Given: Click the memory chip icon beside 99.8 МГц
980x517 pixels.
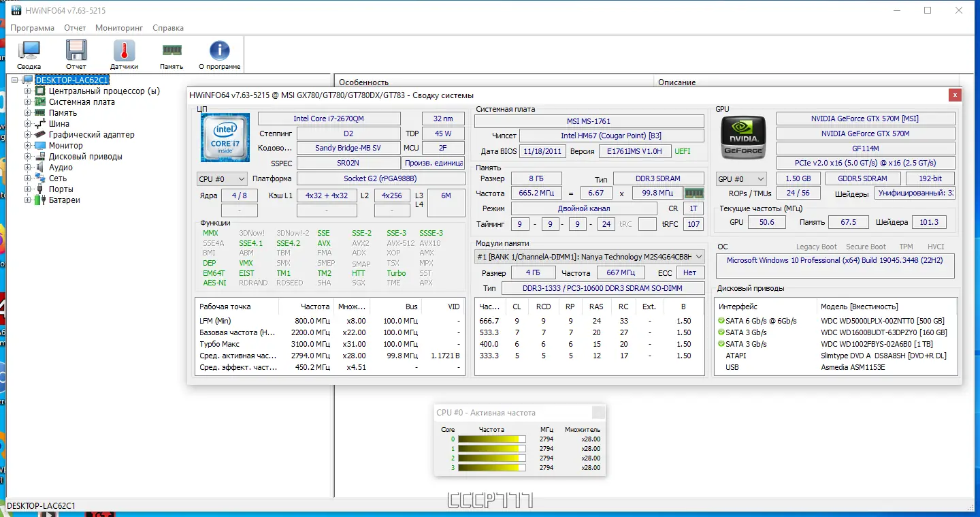Looking at the screenshot, I should click(693, 193).
